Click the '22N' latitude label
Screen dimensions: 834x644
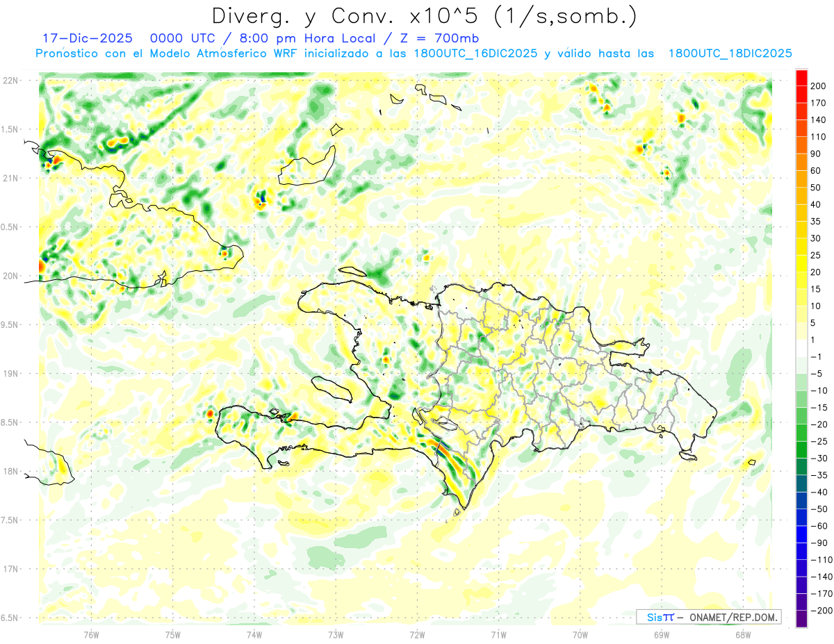coord(10,80)
